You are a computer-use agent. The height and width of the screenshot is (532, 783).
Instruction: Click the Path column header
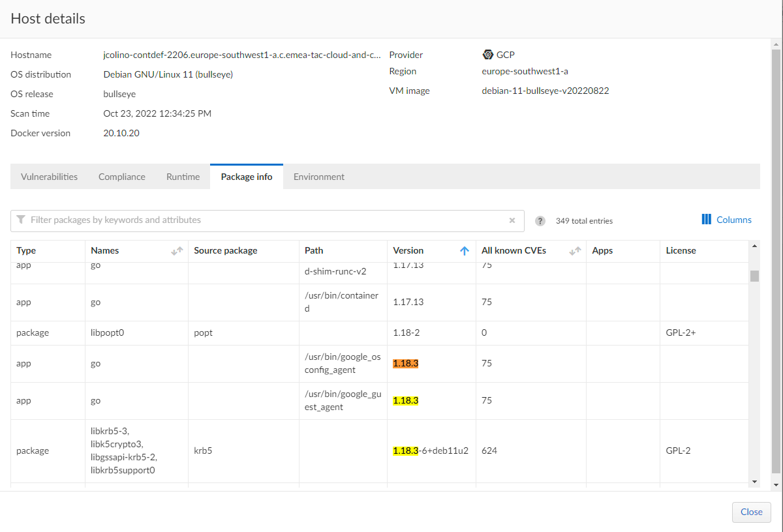click(x=314, y=250)
